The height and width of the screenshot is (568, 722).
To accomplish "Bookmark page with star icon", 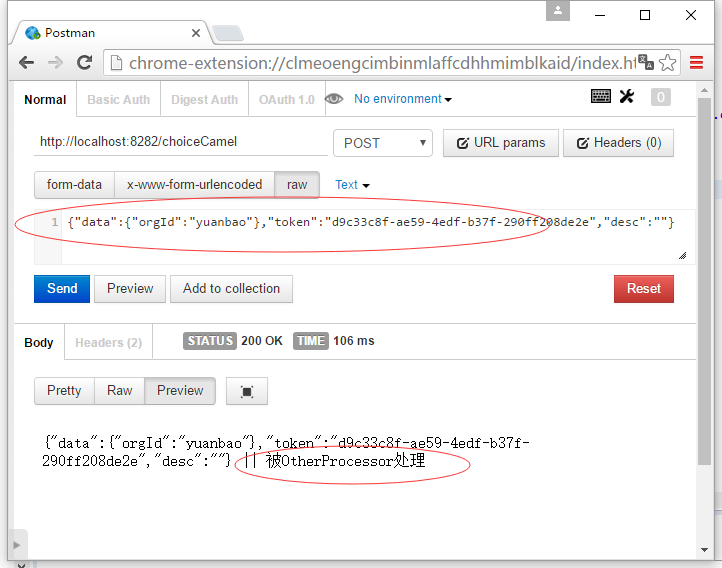I will tap(667, 63).
